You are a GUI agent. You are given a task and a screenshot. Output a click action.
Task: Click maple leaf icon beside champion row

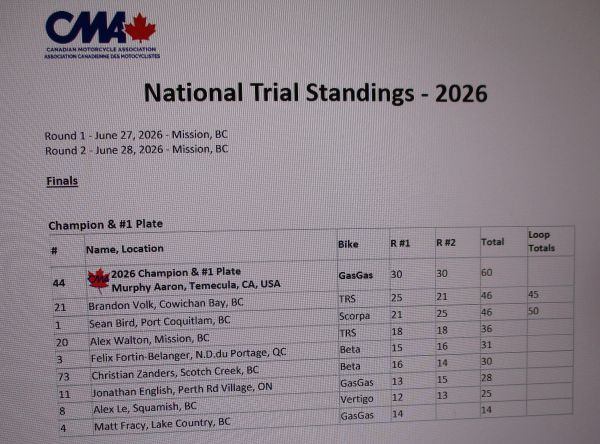click(99, 280)
